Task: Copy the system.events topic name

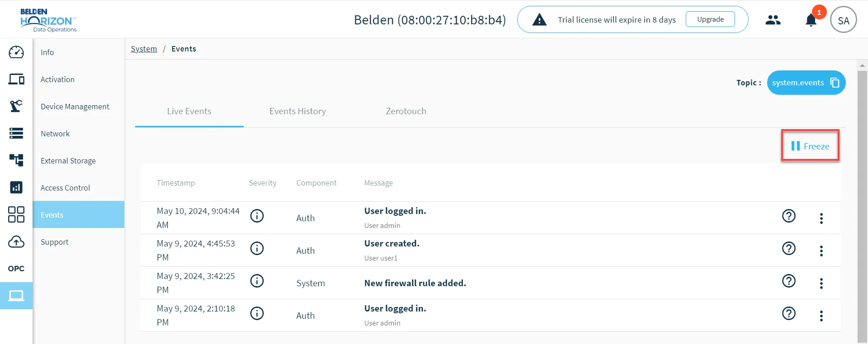Action: [835, 83]
